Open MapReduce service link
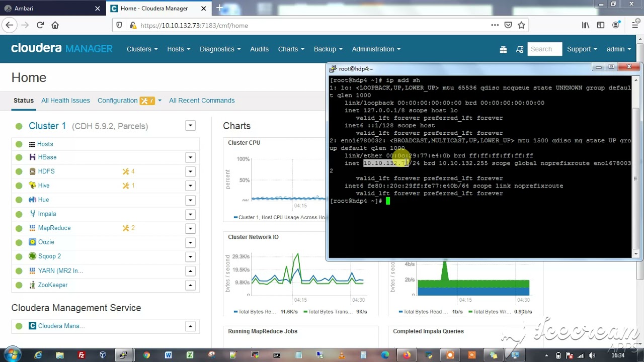Viewport: 644px width, 362px height. tap(54, 228)
